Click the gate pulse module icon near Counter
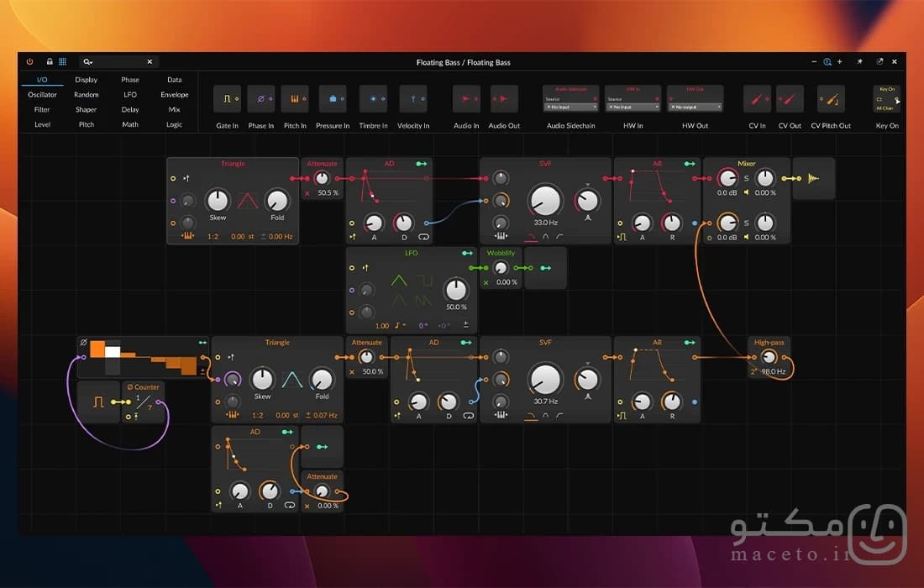 (97, 402)
